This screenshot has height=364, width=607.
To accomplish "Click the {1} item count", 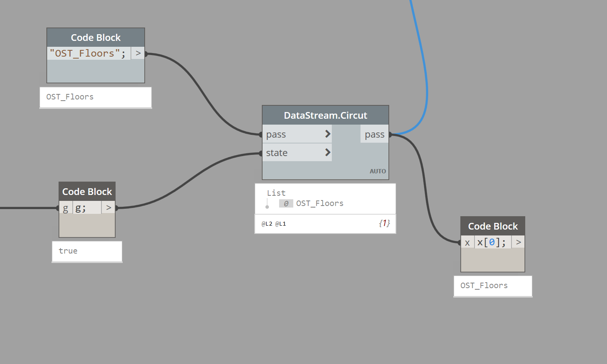I will click(384, 223).
